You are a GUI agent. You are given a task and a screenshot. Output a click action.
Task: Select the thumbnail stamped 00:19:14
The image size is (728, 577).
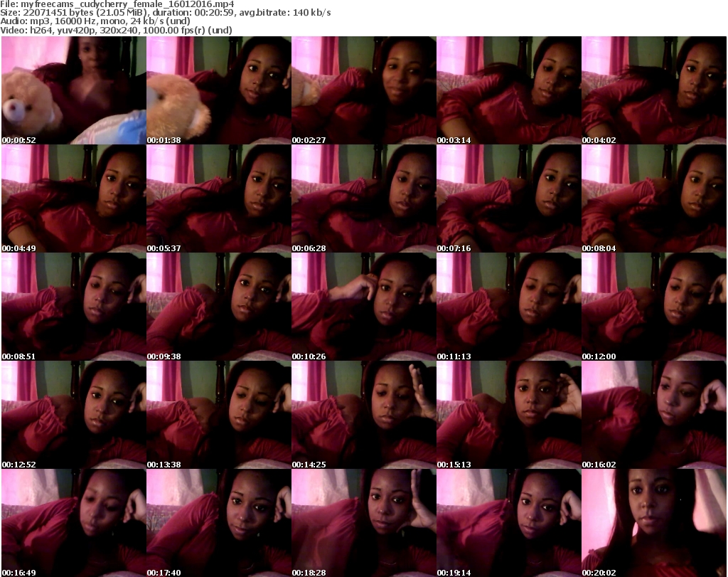pos(509,523)
